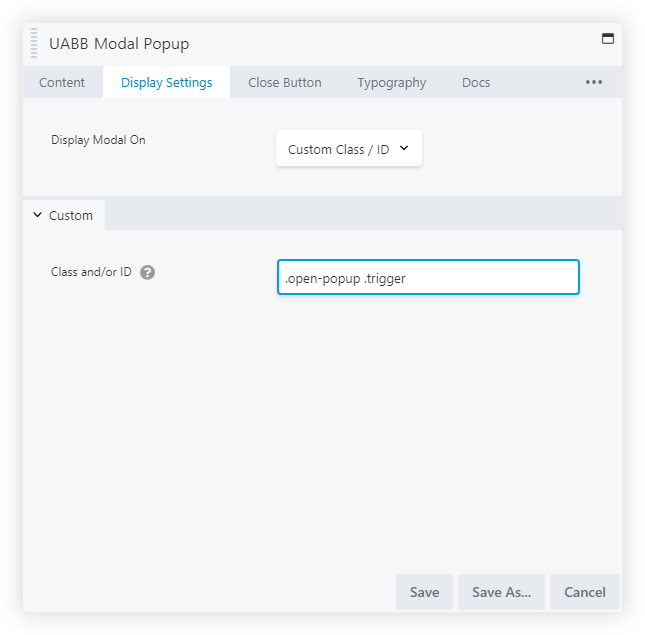Image resolution: width=645 pixels, height=635 pixels.
Task: Click the Custom section heading label
Action: pos(71,215)
